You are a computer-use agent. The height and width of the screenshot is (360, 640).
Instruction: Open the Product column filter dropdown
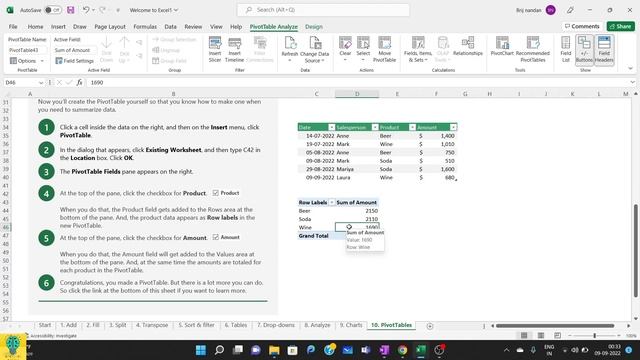412,127
